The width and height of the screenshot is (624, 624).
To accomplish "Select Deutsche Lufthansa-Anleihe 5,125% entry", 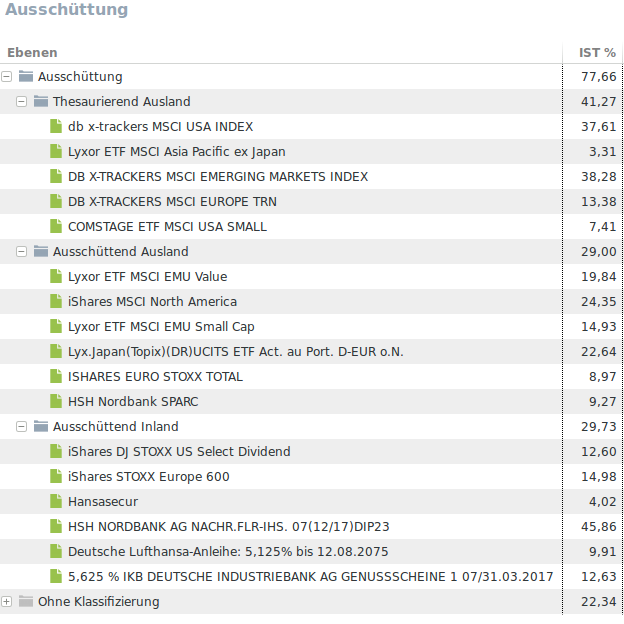I will click(228, 552).
